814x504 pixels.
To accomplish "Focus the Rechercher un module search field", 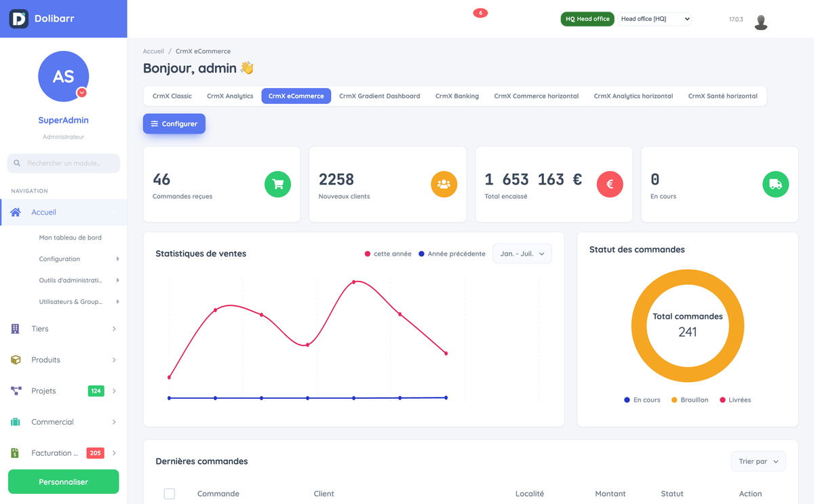I will point(63,163).
